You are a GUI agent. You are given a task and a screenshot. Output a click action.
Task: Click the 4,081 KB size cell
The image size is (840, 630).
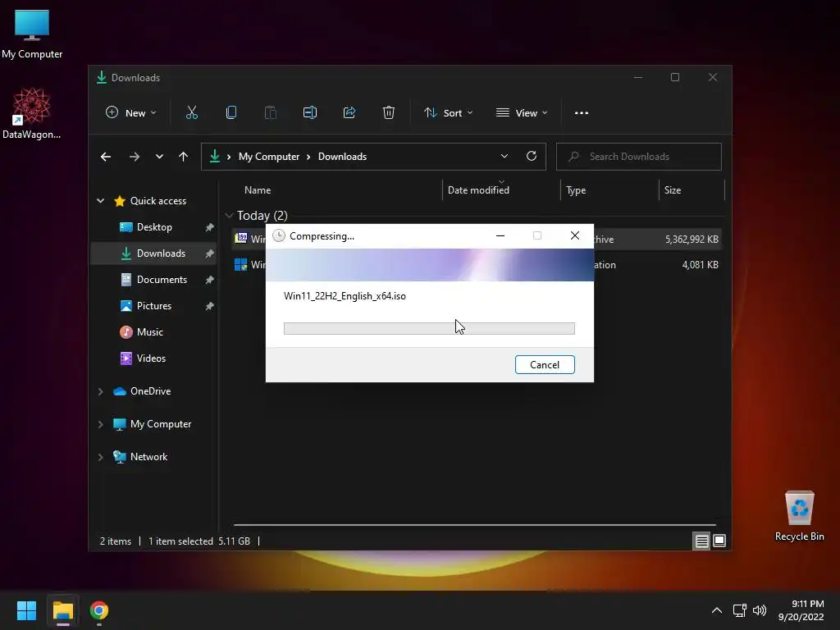[701, 265]
